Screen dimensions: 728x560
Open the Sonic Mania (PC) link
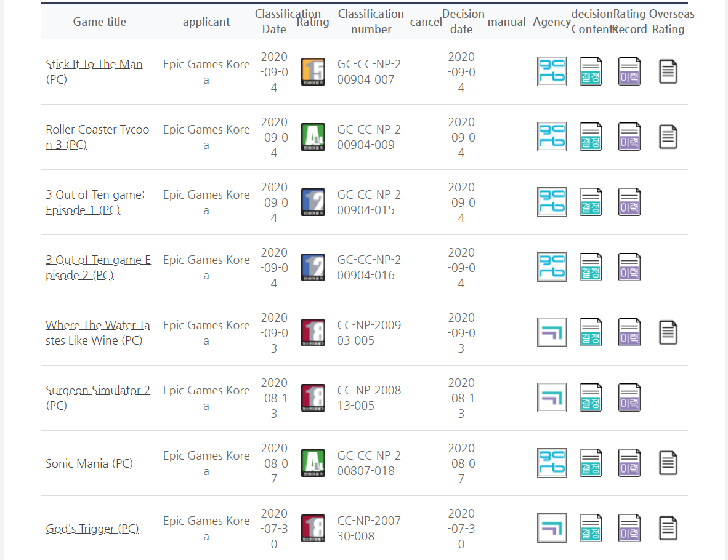[x=89, y=463]
